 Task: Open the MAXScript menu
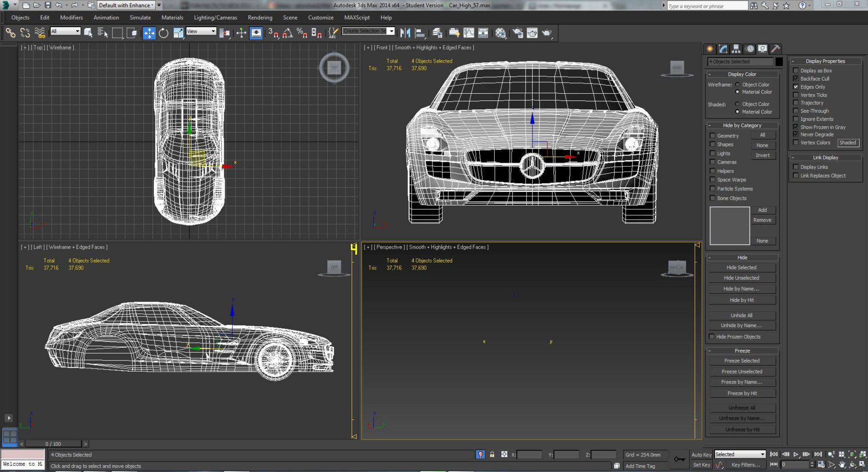[x=356, y=17]
